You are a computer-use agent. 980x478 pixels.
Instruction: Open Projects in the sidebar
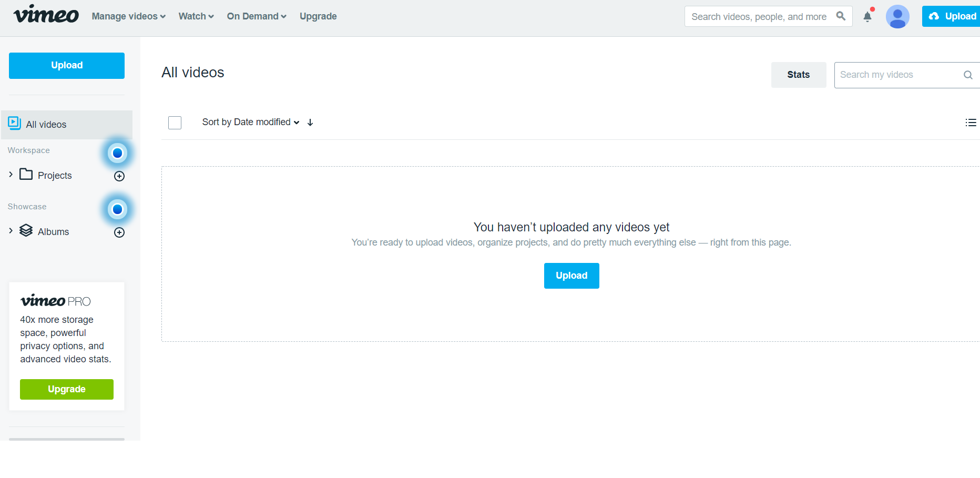[55, 176]
